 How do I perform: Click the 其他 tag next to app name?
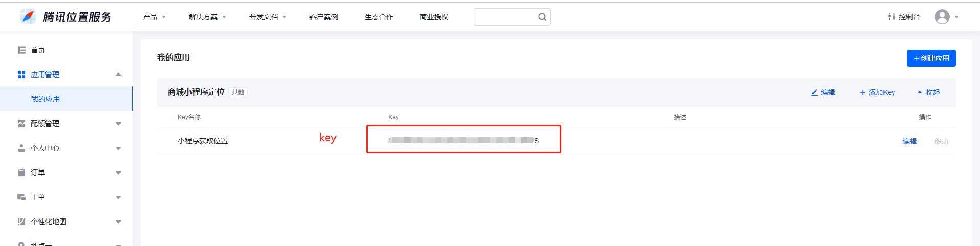(238, 92)
